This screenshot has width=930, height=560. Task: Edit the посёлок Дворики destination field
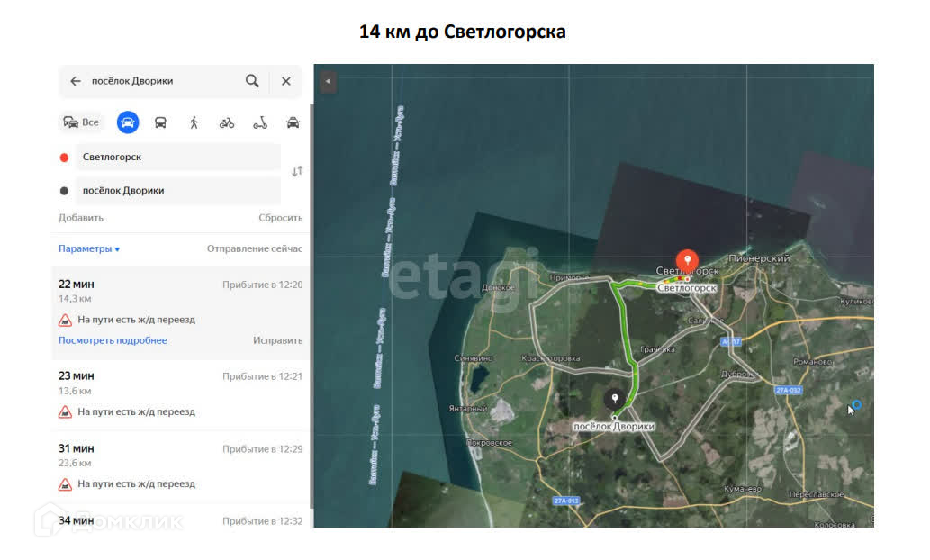click(x=178, y=191)
